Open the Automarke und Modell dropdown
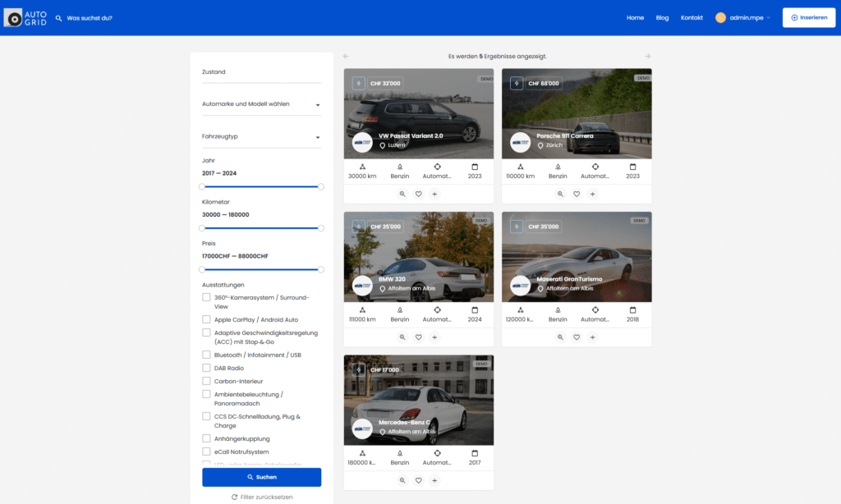 point(260,104)
